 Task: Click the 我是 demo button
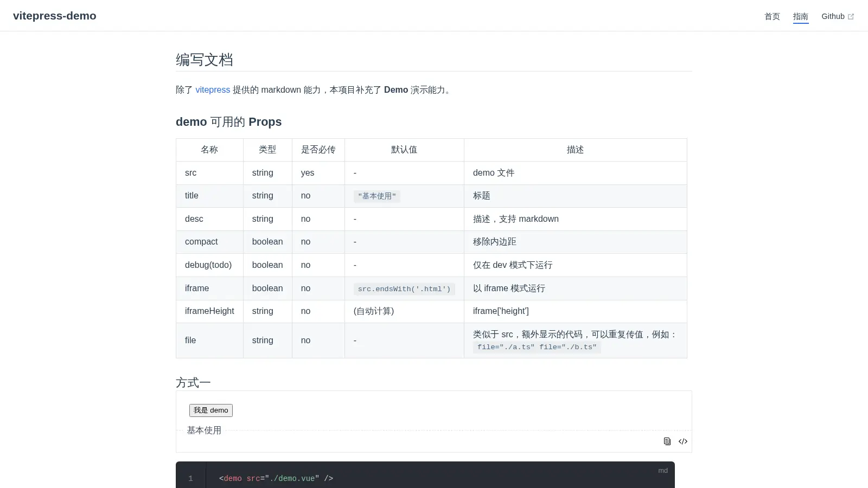[x=211, y=410]
